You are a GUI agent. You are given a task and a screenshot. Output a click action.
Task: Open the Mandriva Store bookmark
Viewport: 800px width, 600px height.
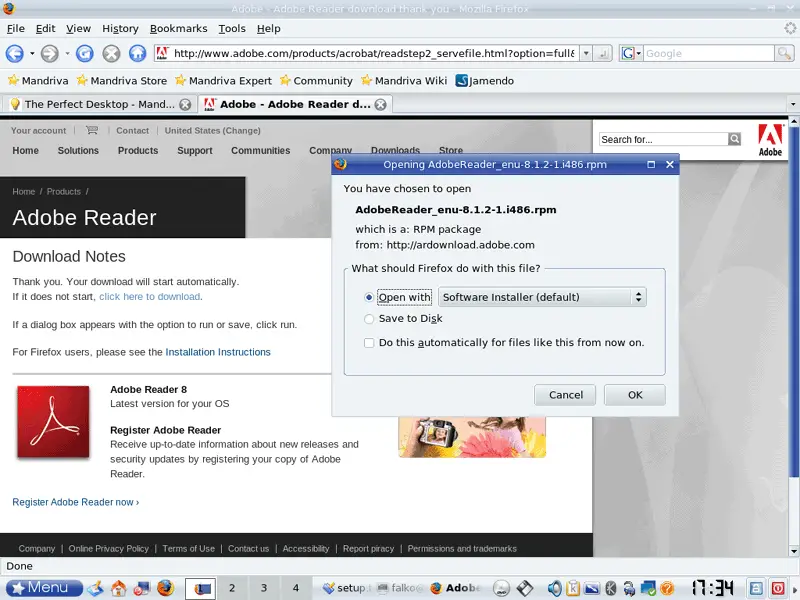click(x=122, y=81)
